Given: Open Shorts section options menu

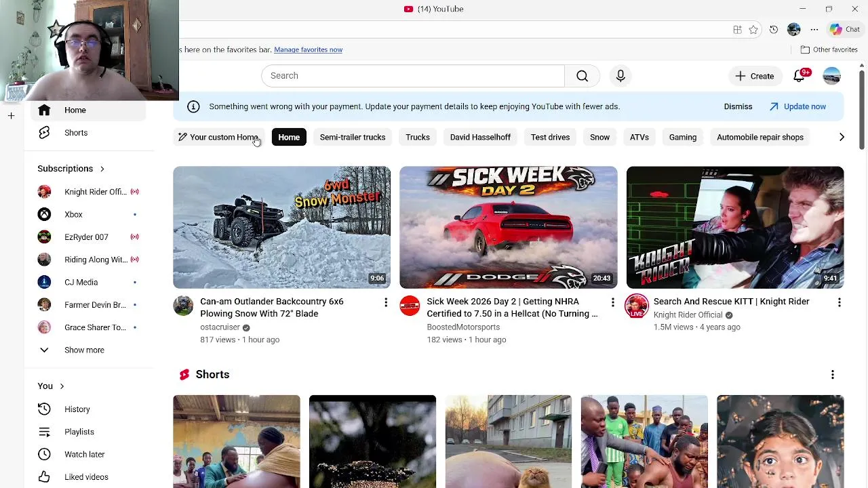Looking at the screenshot, I should (x=832, y=375).
